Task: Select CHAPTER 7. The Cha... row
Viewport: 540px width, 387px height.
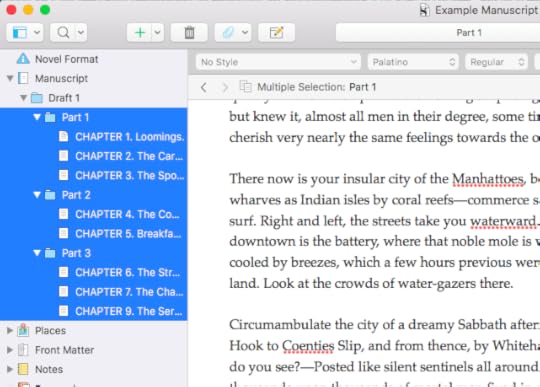Action: pyautogui.click(x=94, y=292)
